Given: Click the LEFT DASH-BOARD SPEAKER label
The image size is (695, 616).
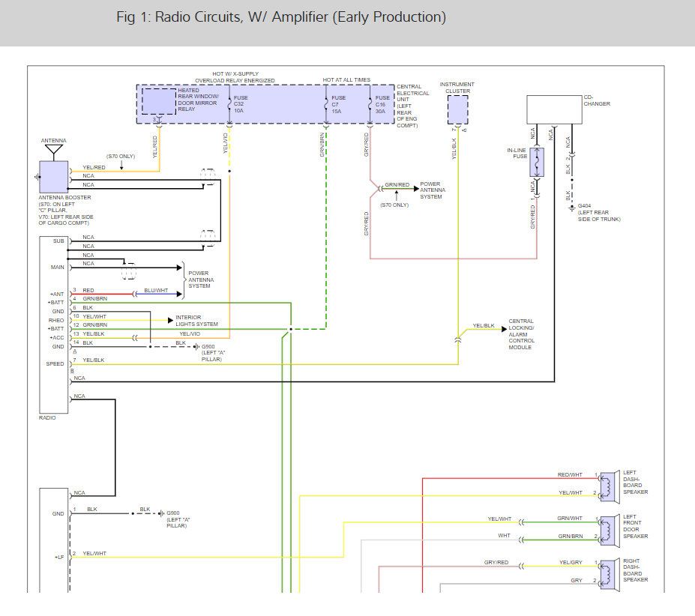Looking at the screenshot, I should point(635,482).
